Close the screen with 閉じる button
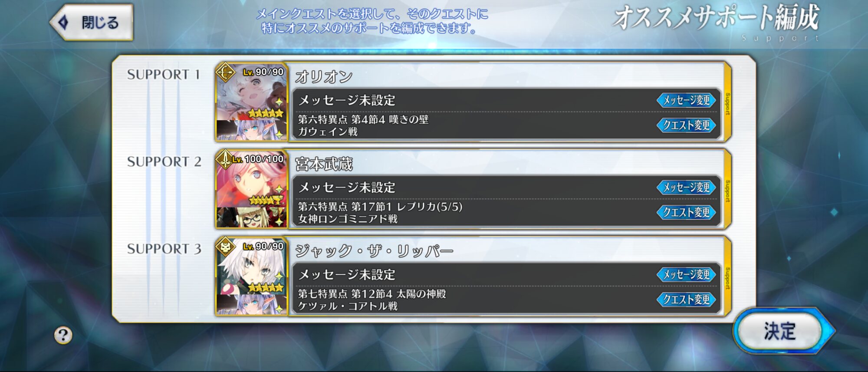Image resolution: width=868 pixels, height=372 pixels. click(x=92, y=23)
